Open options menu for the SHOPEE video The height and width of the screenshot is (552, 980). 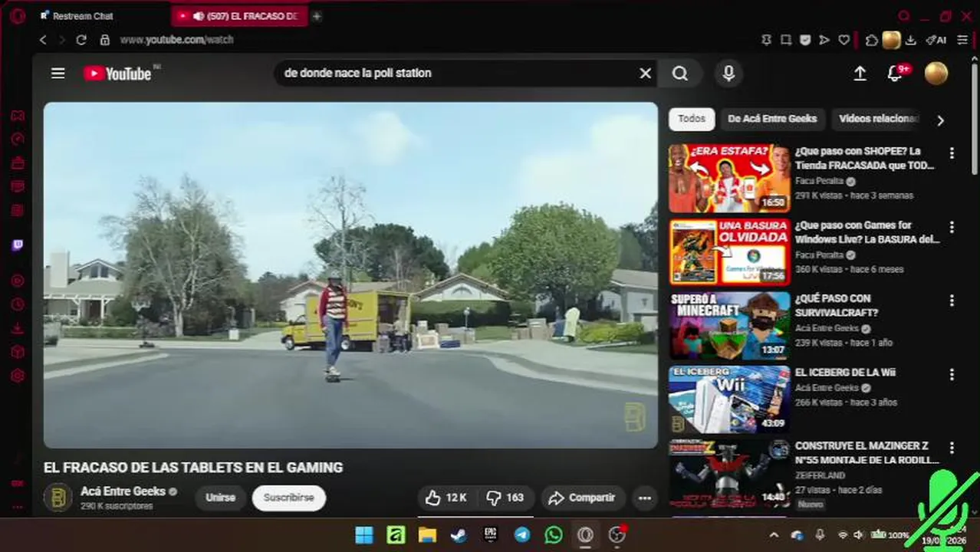pyautogui.click(x=952, y=153)
